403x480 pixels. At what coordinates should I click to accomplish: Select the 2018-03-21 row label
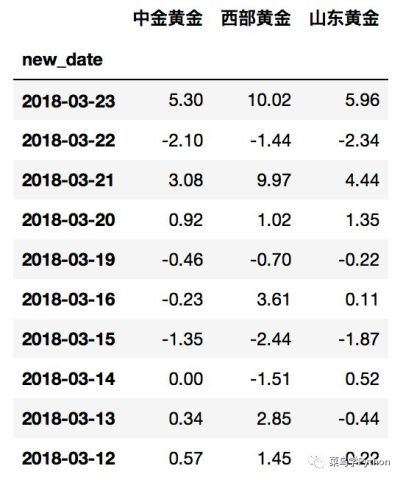(x=68, y=180)
